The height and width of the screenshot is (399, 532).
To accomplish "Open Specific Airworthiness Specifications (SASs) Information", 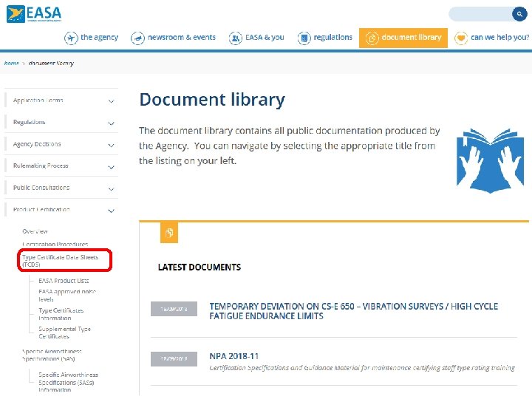I will click(68, 382).
